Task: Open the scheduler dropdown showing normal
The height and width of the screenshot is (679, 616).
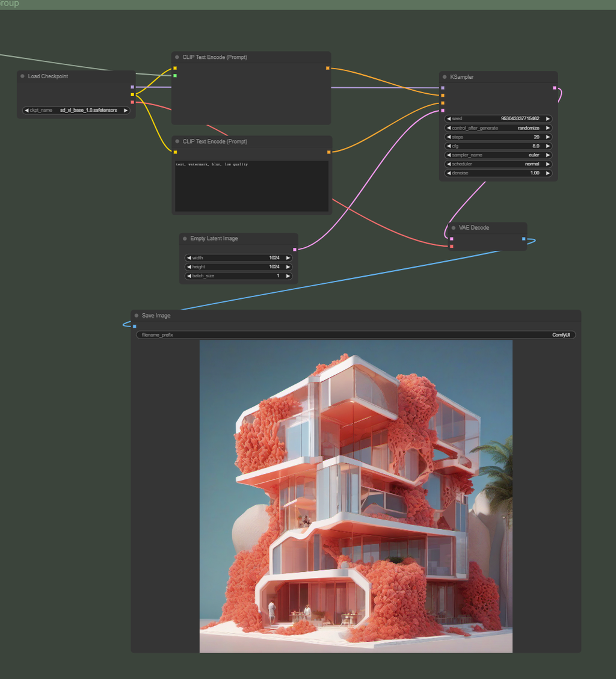Action: pos(498,164)
